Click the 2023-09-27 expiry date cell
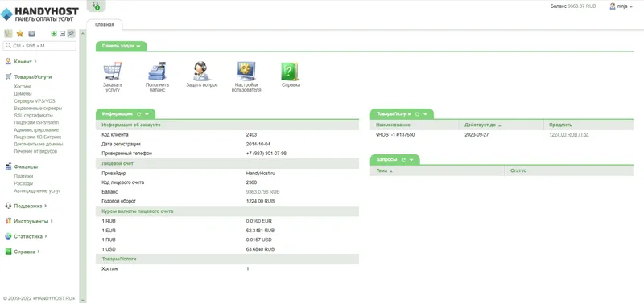This screenshot has height=303, width=644. pos(477,134)
